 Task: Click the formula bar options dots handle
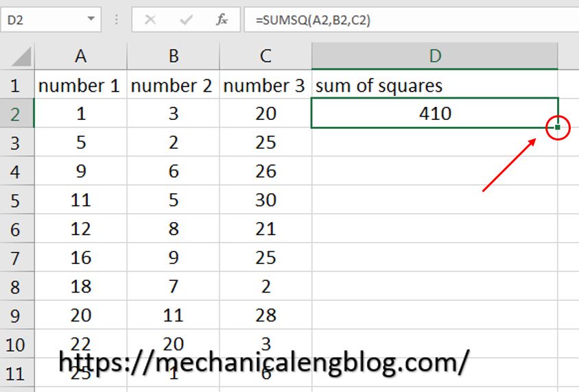click(117, 20)
